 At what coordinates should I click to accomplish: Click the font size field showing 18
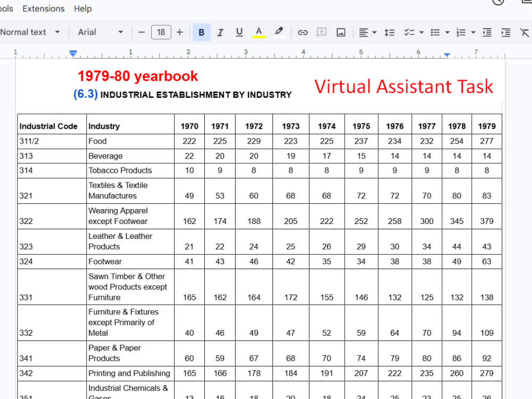pos(161,32)
